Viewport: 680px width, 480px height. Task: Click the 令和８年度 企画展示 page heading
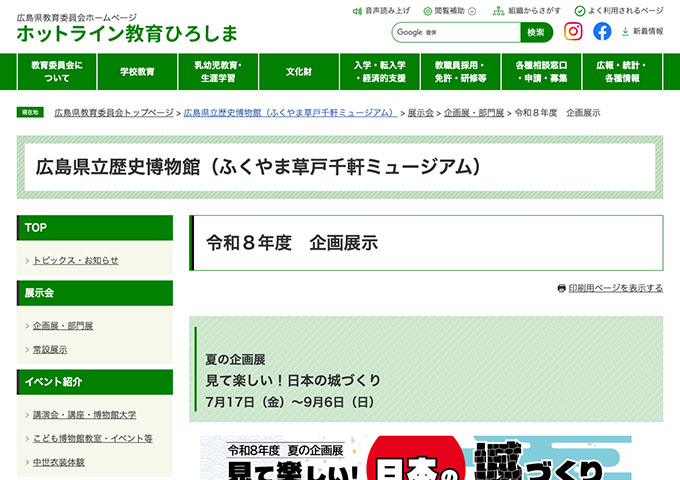[x=292, y=243]
